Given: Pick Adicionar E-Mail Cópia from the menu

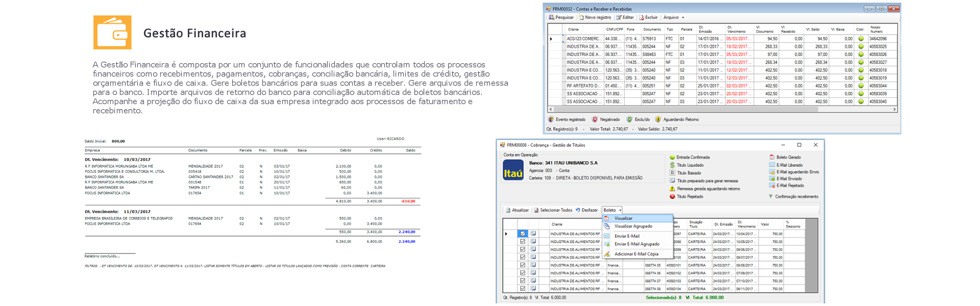Looking at the screenshot, I should point(638,254).
